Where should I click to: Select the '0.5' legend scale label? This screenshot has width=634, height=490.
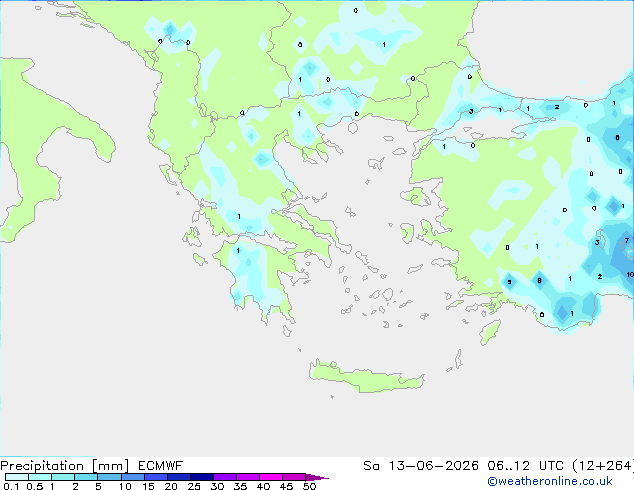click(x=35, y=486)
